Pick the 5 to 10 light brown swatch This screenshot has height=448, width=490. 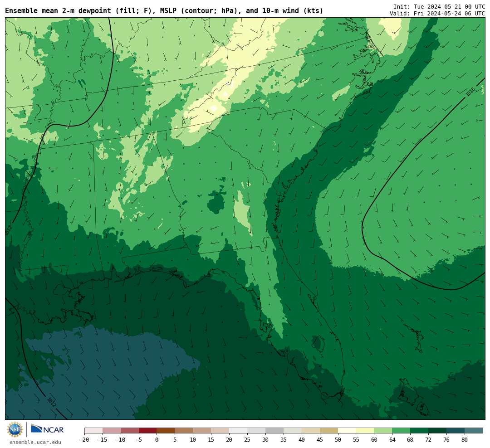tap(184, 431)
